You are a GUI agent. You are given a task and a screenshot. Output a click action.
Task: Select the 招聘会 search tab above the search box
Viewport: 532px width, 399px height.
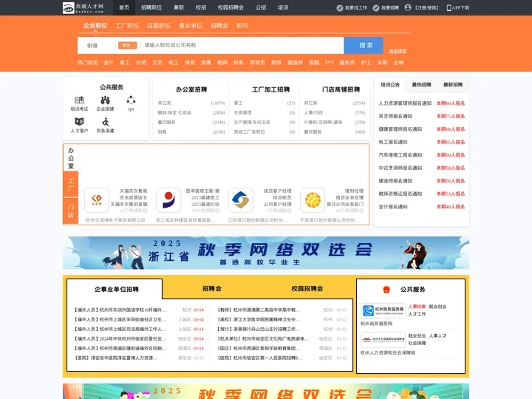tap(219, 25)
